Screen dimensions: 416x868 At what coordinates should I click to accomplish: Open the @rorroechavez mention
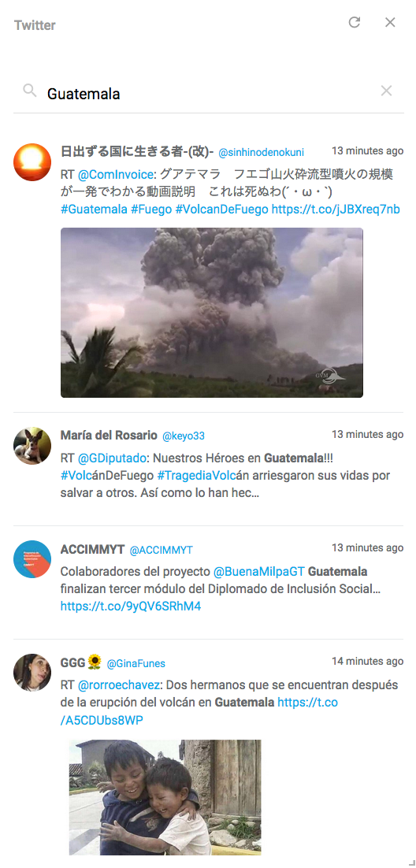coord(118,685)
